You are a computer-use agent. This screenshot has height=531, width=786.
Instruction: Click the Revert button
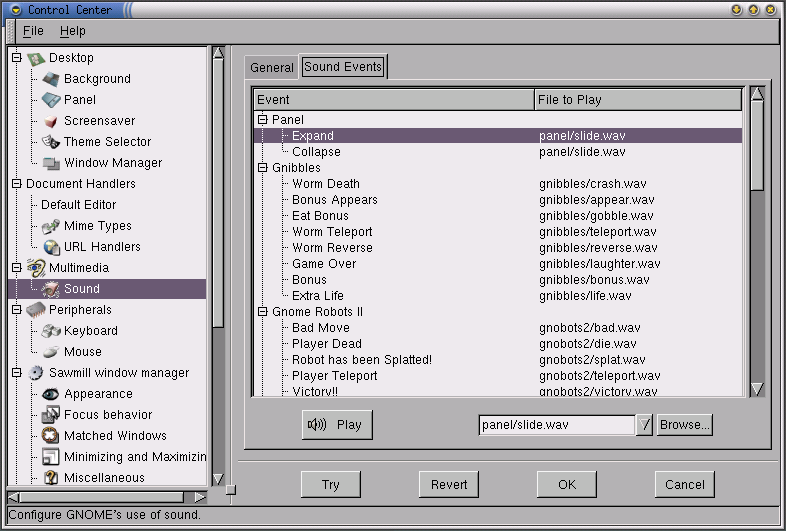click(449, 485)
